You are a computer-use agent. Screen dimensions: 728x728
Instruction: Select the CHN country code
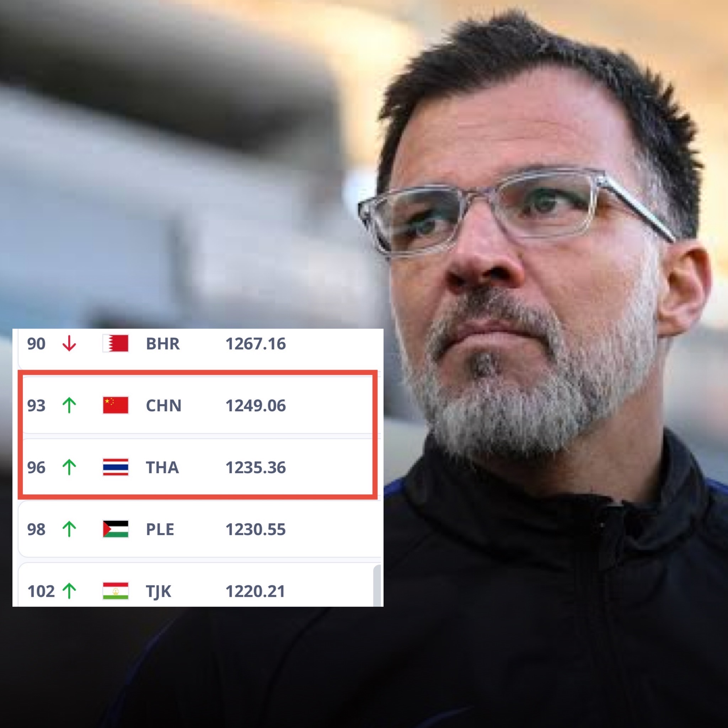(164, 406)
